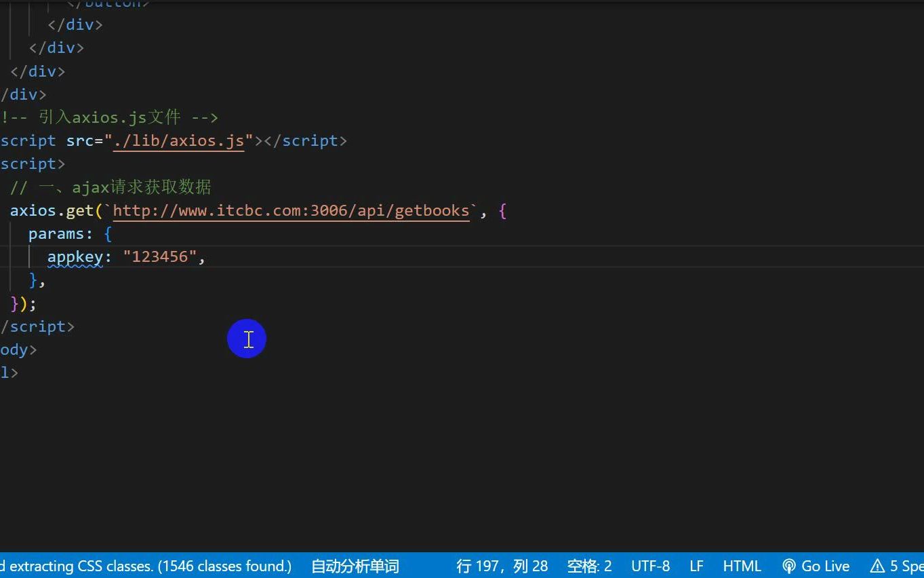The width and height of the screenshot is (924, 578).
Task: Click the src attribute in script tag
Action: tap(79, 140)
